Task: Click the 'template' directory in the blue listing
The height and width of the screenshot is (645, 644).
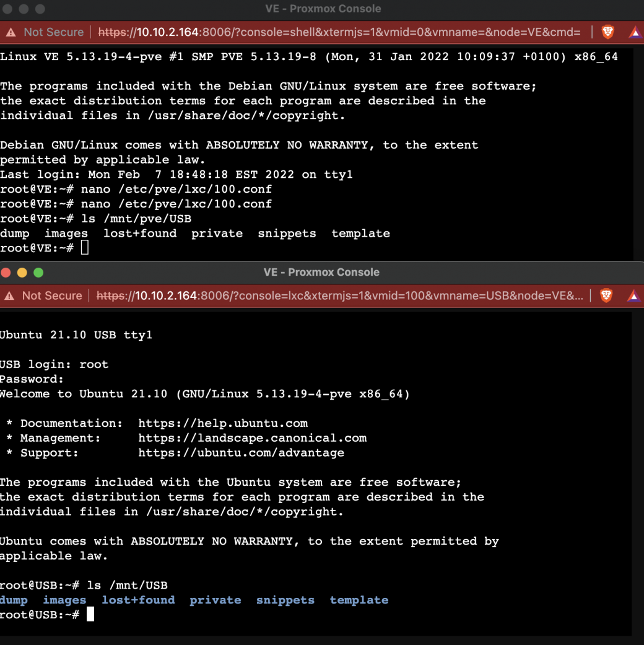Action: (x=359, y=600)
